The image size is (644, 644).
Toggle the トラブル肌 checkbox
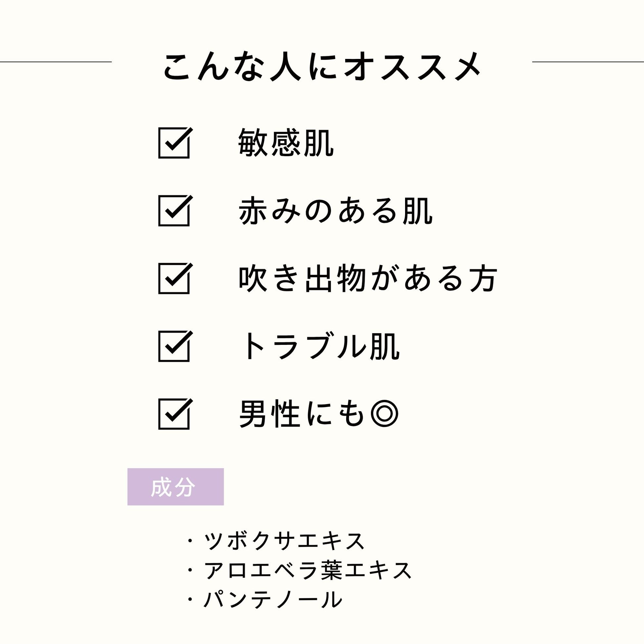(174, 346)
